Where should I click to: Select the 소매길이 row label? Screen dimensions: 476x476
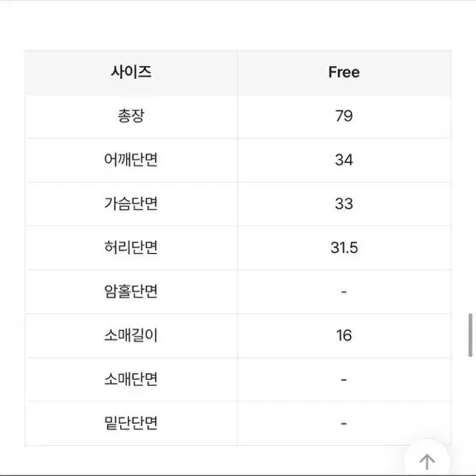[x=131, y=335]
